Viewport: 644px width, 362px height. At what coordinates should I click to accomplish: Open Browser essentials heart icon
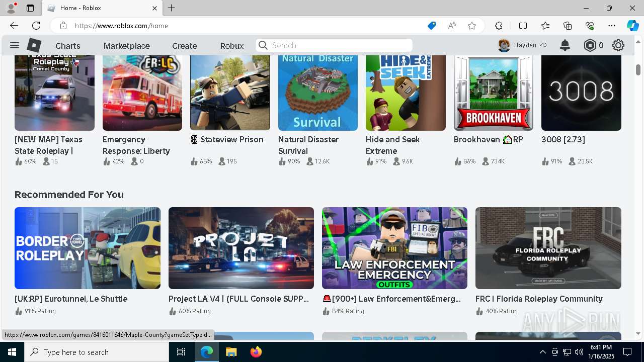[x=590, y=26]
